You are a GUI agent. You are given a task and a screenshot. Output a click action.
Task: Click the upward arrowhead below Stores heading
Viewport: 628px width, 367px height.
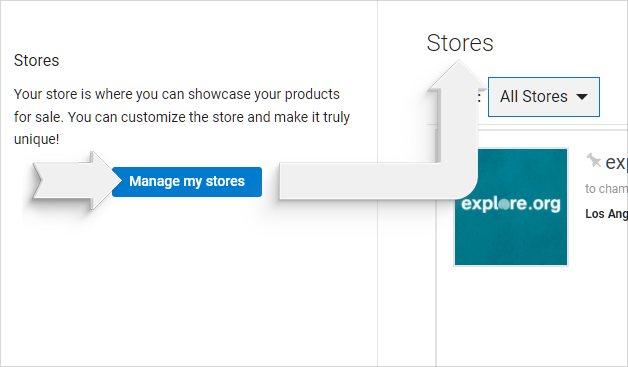[x=458, y=75]
